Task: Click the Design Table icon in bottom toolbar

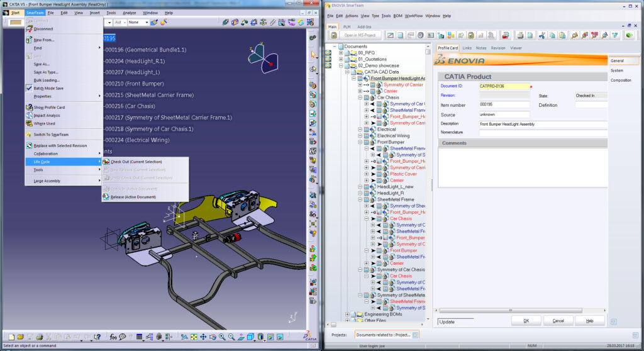Action: click(x=139, y=337)
